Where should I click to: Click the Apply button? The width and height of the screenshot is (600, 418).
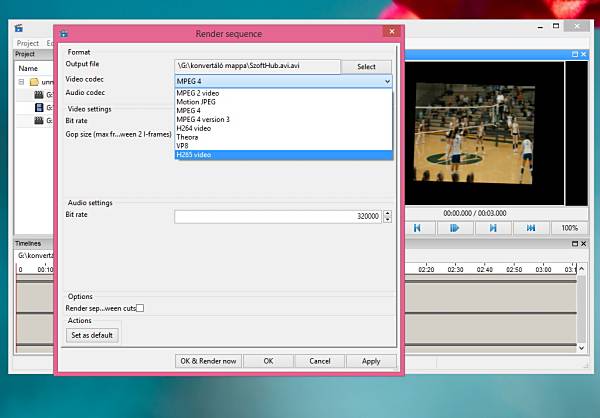tap(371, 361)
